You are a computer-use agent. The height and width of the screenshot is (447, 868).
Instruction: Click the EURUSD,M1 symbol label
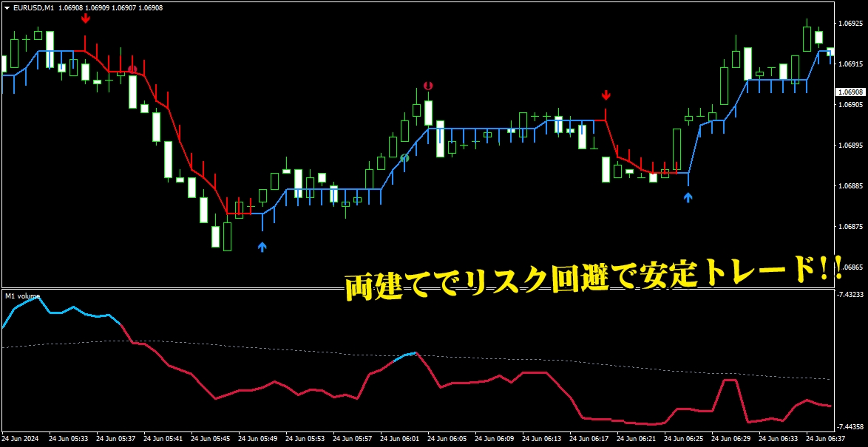(33, 7)
